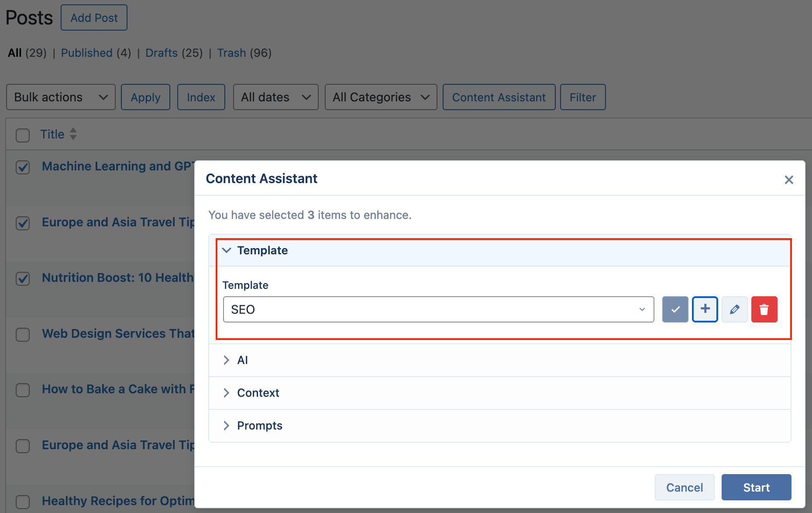Screen dimensions: 812x513
Task: Uncheck the first Europe and Asia Travel post
Action: (x=23, y=223)
